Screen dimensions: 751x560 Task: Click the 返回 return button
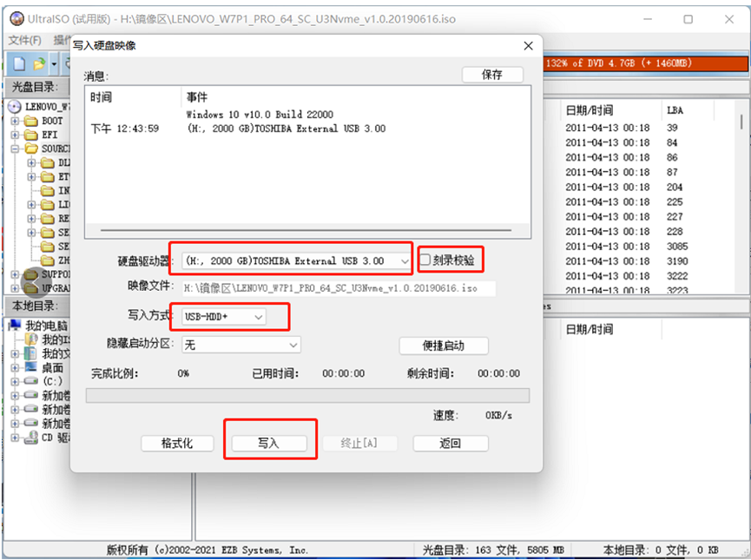tap(451, 443)
